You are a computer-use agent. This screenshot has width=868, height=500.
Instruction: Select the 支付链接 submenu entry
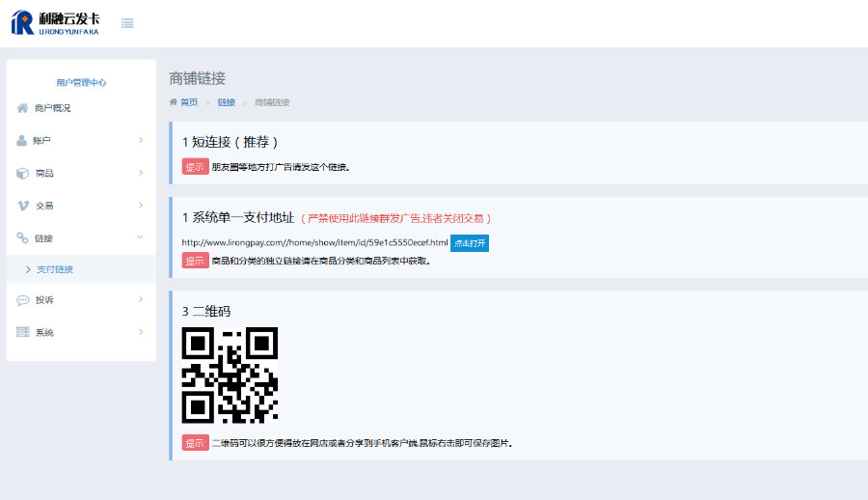(x=81, y=269)
